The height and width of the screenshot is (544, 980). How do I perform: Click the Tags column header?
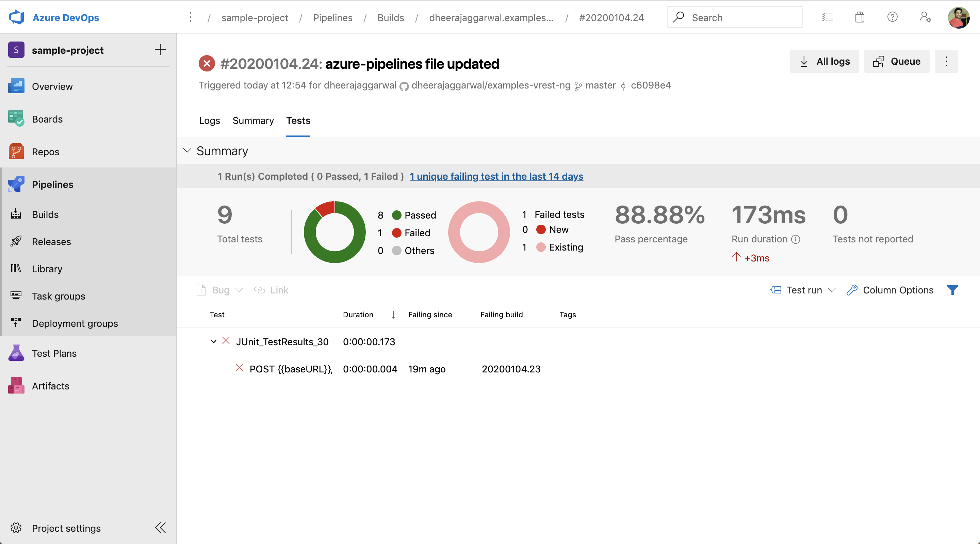point(568,315)
